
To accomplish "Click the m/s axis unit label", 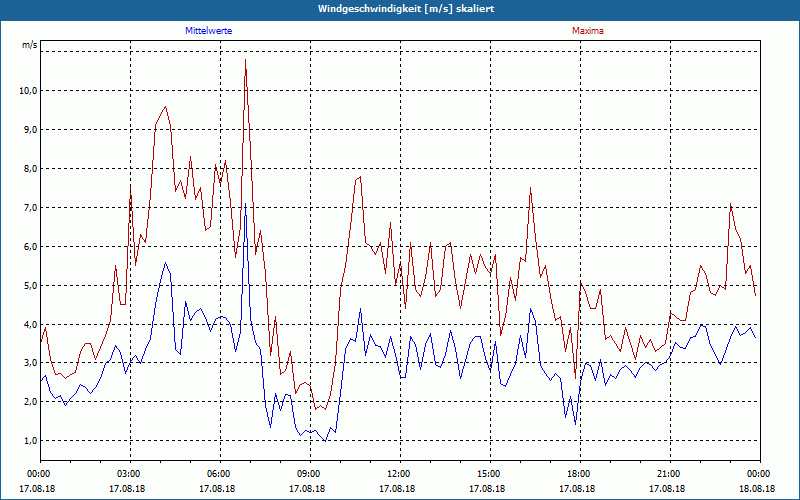I will [30, 45].
